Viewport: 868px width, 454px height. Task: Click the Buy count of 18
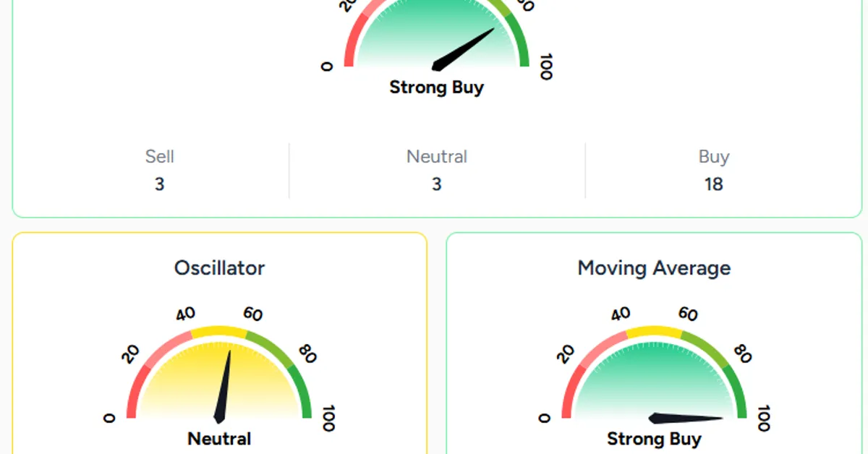(713, 184)
